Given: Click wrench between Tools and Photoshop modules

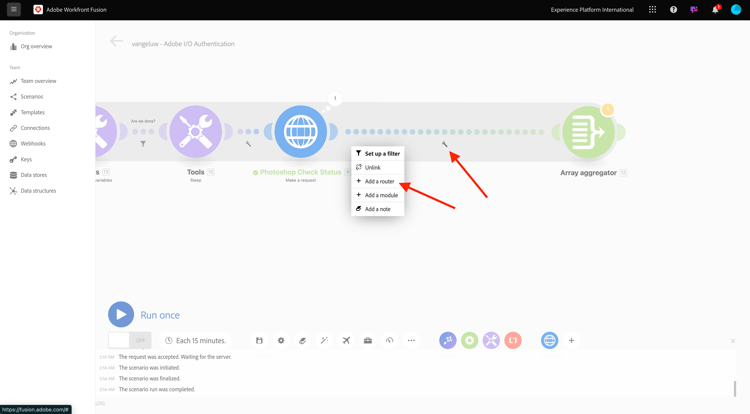Looking at the screenshot, I should point(248,143).
